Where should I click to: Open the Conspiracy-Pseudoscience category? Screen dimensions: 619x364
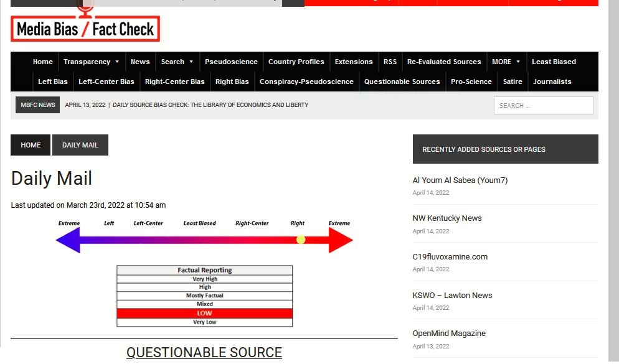click(x=306, y=82)
